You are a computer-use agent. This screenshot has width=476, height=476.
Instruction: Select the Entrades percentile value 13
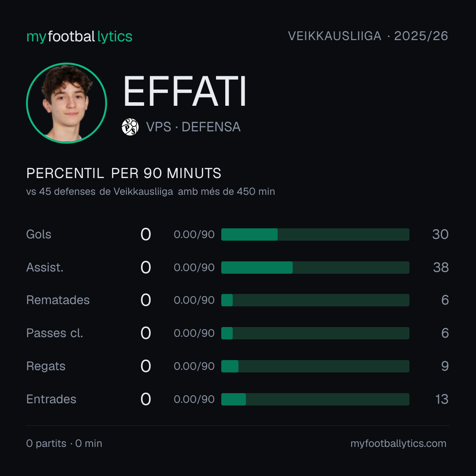coord(442,399)
